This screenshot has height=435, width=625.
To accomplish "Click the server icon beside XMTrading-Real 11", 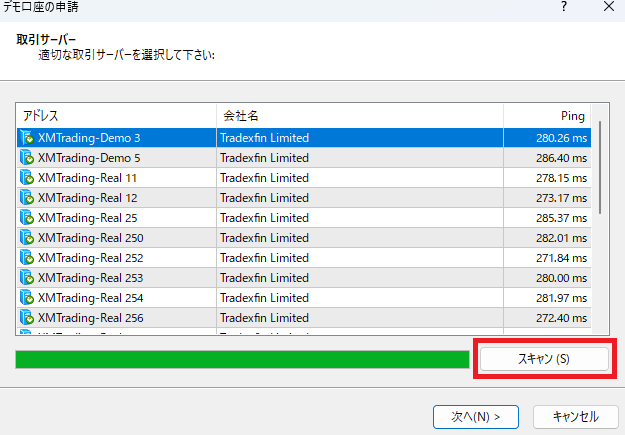I will 27,178.
